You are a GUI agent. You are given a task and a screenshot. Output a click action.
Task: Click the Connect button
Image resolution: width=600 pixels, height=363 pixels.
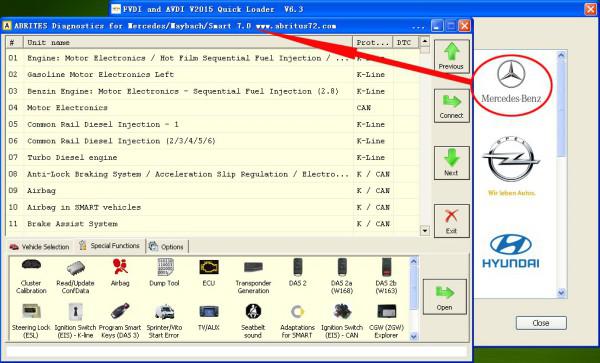452,106
